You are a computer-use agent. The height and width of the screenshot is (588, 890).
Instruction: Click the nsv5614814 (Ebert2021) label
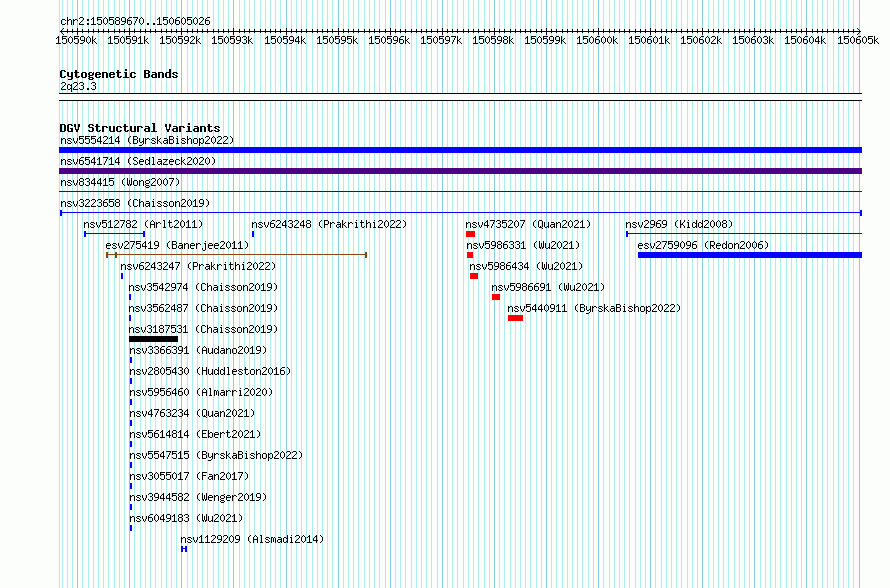click(x=195, y=434)
